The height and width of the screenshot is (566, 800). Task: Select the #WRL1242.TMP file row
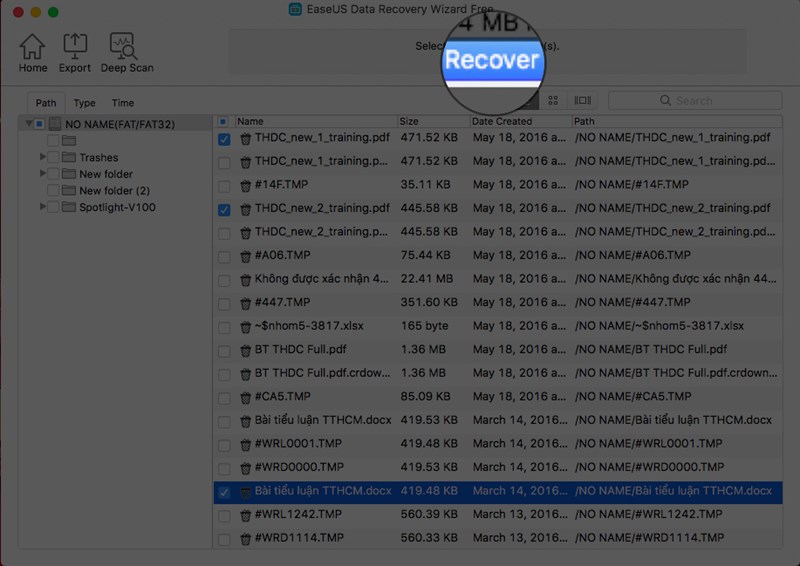coord(498,514)
